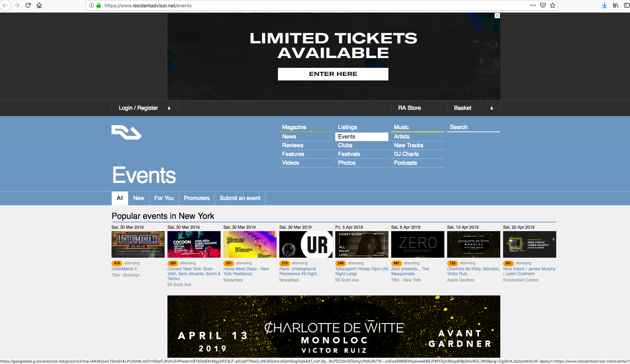Image resolution: width=630 pixels, height=364 pixels.
Task: Click Teksupport: Honey Dijon link
Action: [361, 271]
